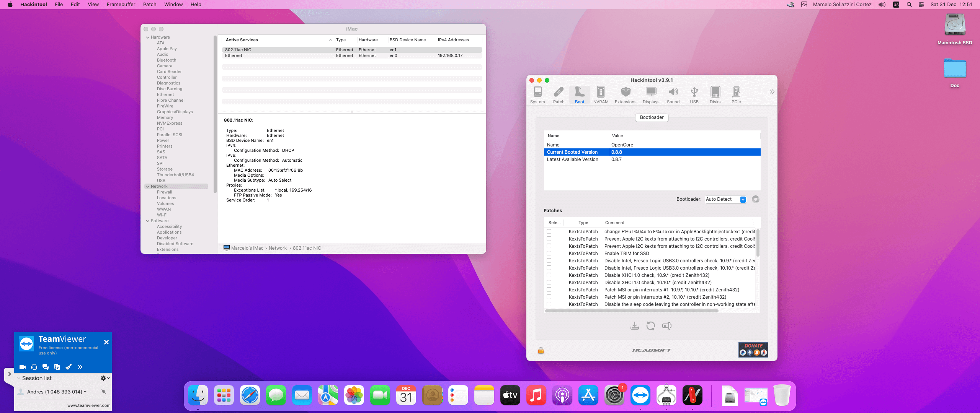The height and width of the screenshot is (413, 980).
Task: Click the download icon below Patches
Action: click(634, 326)
